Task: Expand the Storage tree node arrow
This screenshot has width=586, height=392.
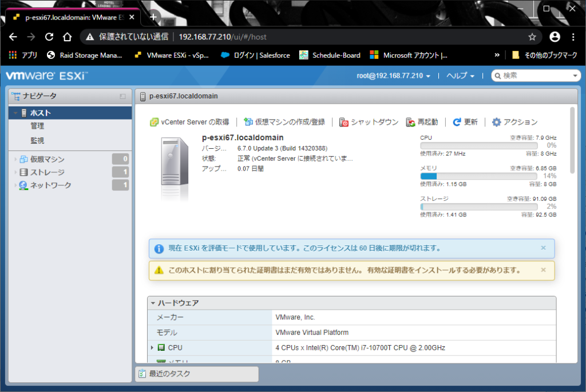Action: pos(15,172)
